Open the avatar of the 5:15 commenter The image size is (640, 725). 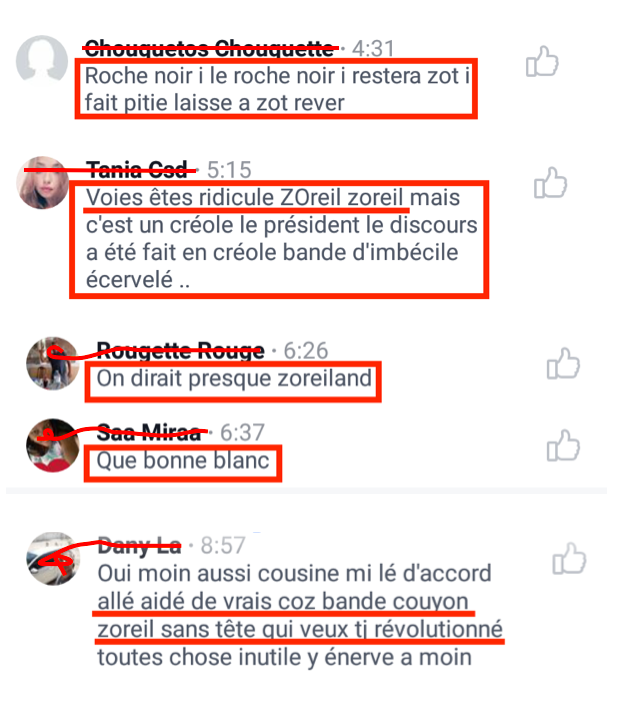point(43,183)
